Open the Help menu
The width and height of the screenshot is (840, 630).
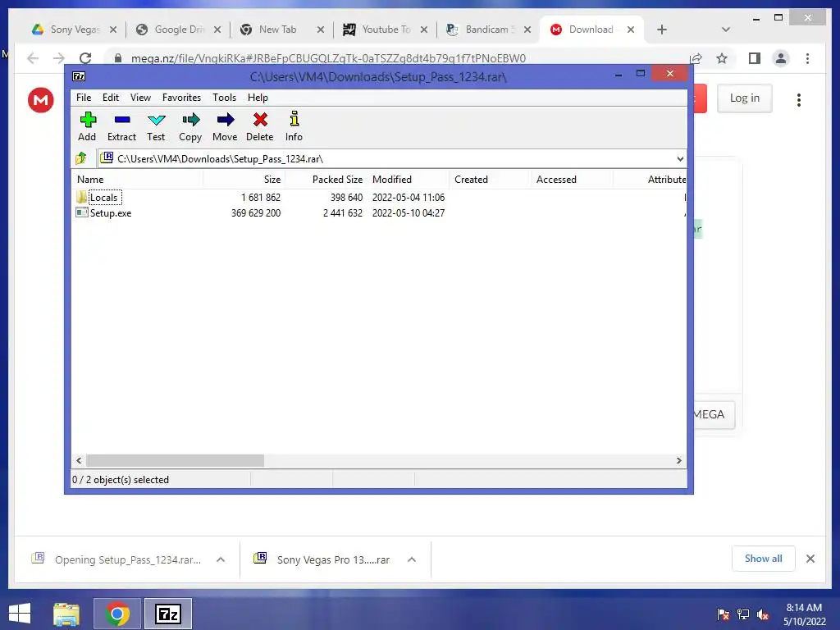pos(258,98)
